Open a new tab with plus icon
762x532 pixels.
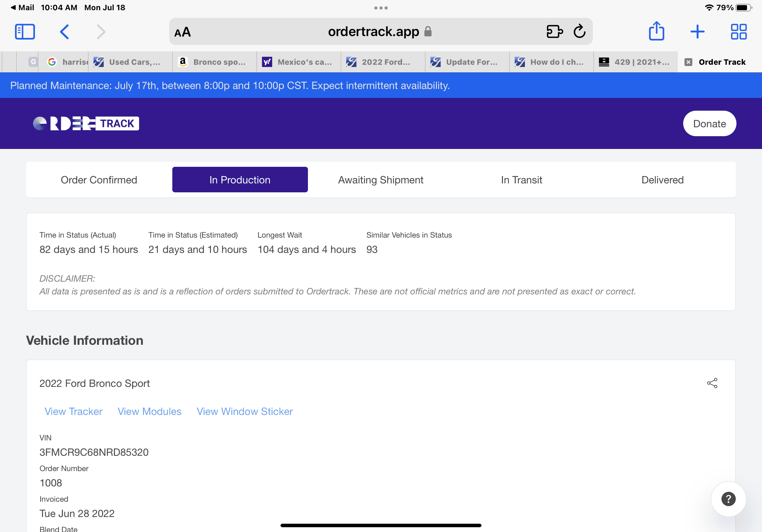click(697, 32)
